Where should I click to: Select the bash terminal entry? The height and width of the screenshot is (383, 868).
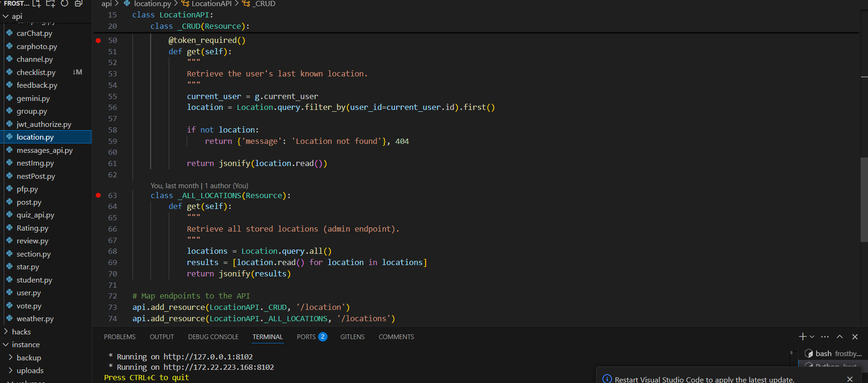click(833, 353)
